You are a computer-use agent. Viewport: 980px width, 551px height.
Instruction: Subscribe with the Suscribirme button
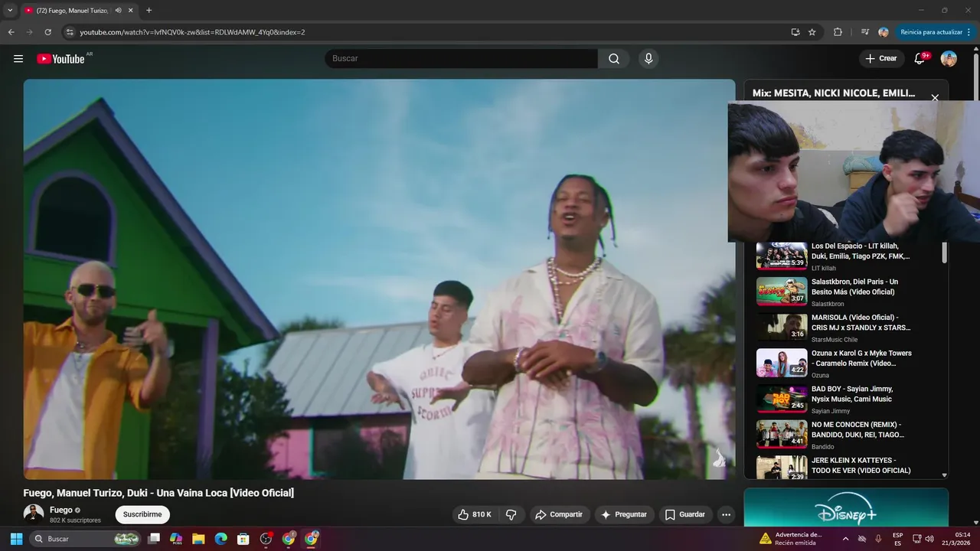point(142,515)
